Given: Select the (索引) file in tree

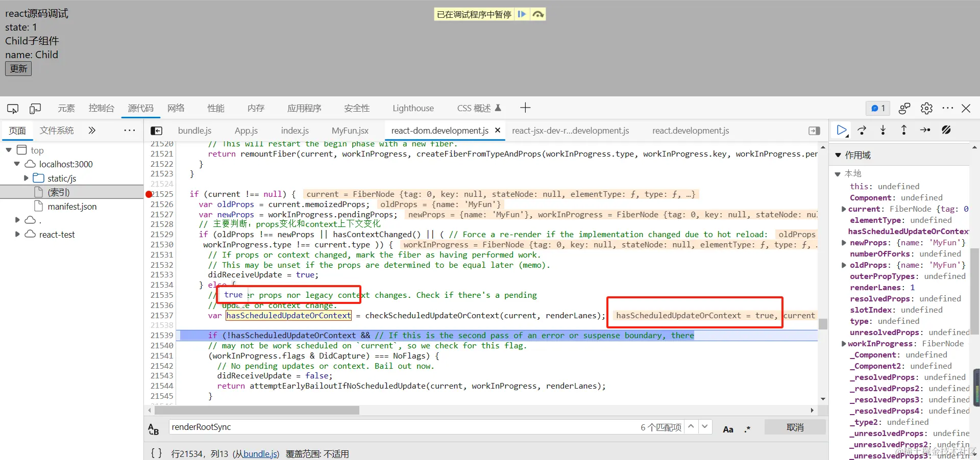Looking at the screenshot, I should [x=58, y=192].
